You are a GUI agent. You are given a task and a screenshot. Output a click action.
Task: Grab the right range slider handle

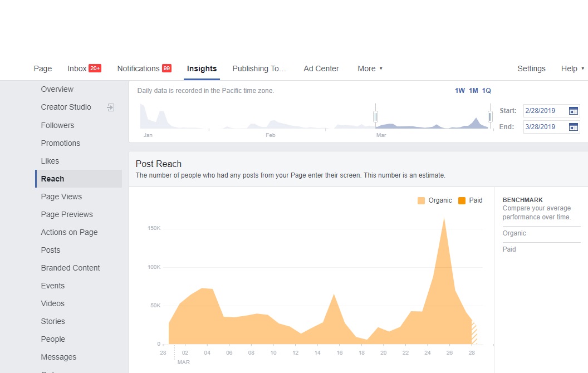pos(490,116)
